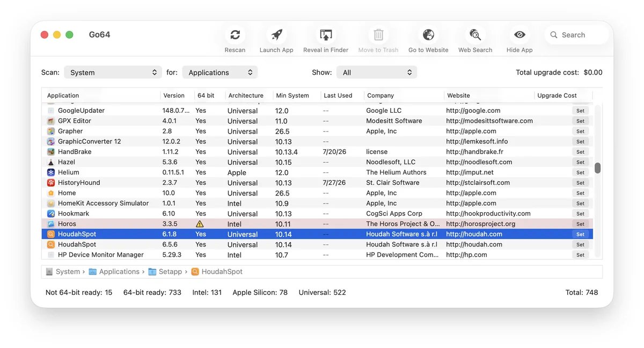Click 'Total upgrade cost: $0.00' text
Viewport: 644px width, 348px height.
pos(559,73)
